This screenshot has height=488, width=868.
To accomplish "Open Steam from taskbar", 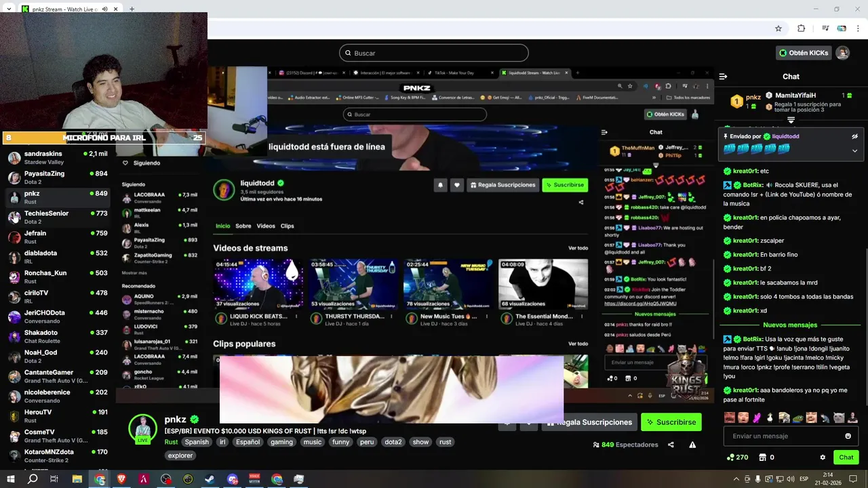I will (x=210, y=479).
